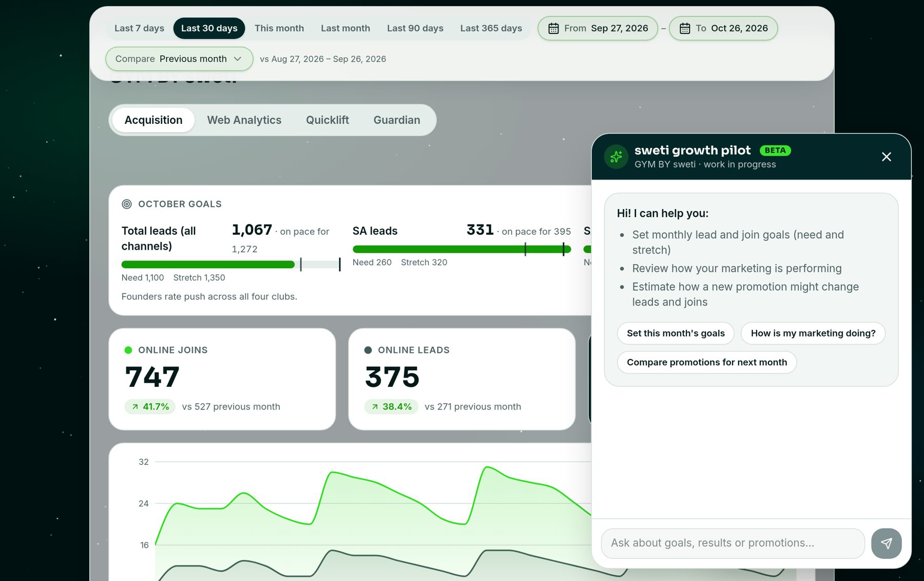Click 'Hi! I can help you:' greeting
This screenshot has width=924, height=581.
click(x=662, y=213)
